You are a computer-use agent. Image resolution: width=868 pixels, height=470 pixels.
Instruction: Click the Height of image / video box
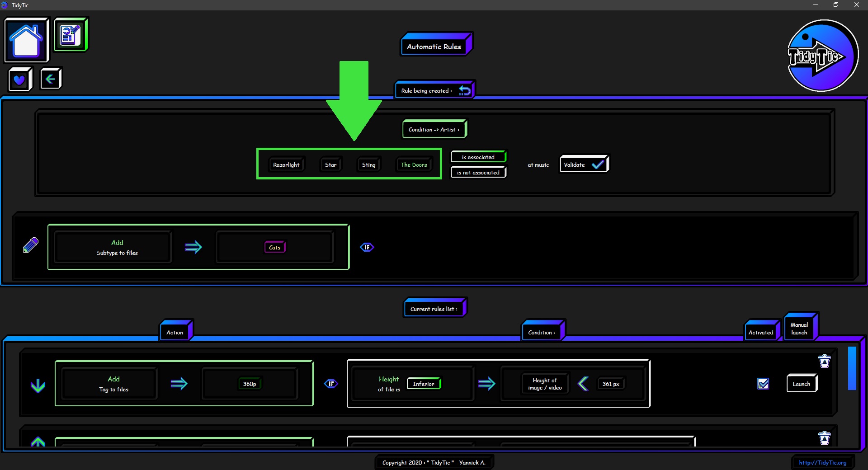tap(545, 384)
